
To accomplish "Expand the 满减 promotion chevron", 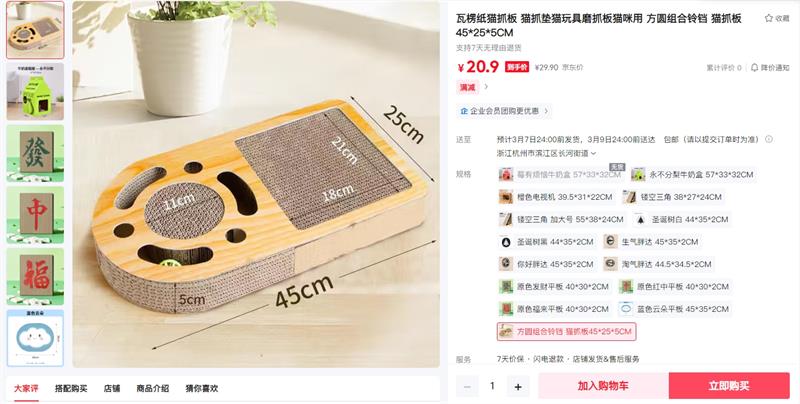I will point(486,87).
